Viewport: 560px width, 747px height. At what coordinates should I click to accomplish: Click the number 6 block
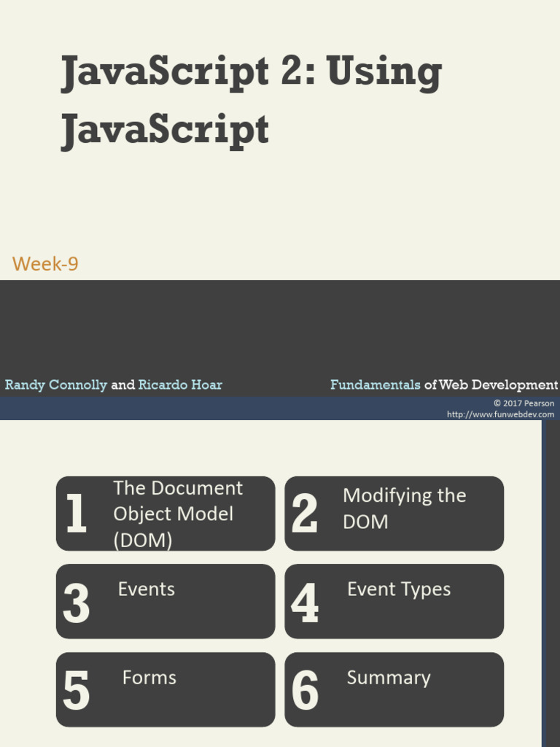tap(305, 690)
